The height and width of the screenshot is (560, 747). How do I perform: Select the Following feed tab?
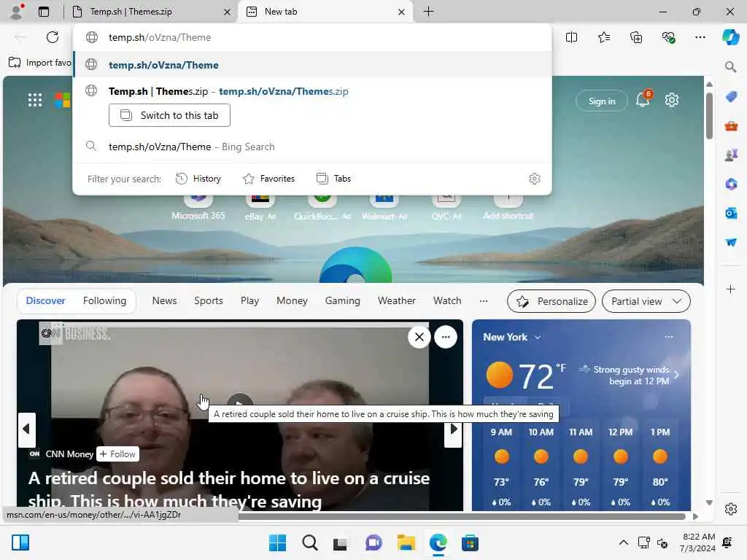[x=104, y=301]
